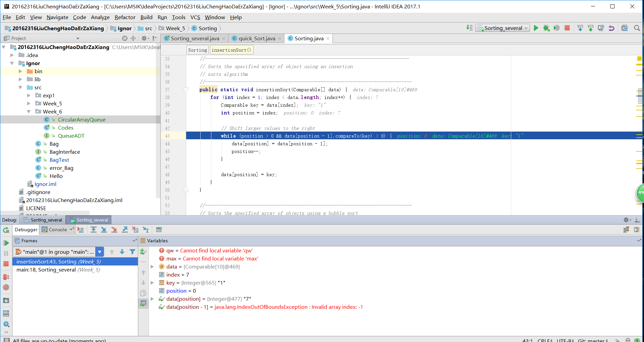Switch to quick_Sort.java tab
Image resolution: width=644 pixels, height=342 pixels.
(257, 38)
